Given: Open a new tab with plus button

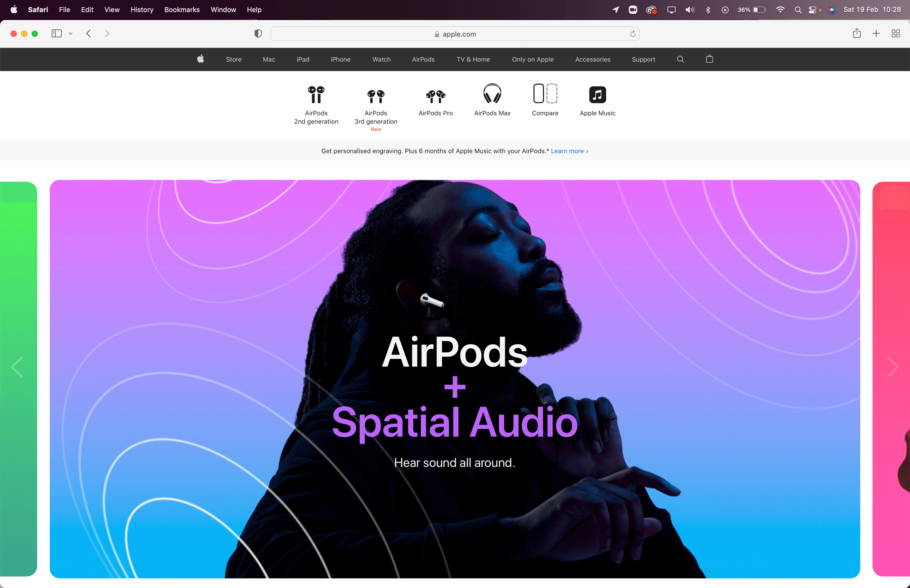Looking at the screenshot, I should tap(876, 34).
